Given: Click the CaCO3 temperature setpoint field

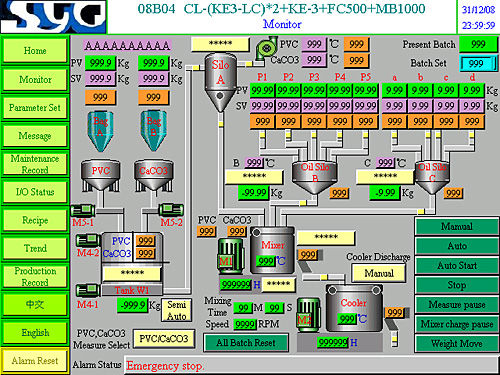Looking at the screenshot, I should pyautogui.click(x=314, y=60).
